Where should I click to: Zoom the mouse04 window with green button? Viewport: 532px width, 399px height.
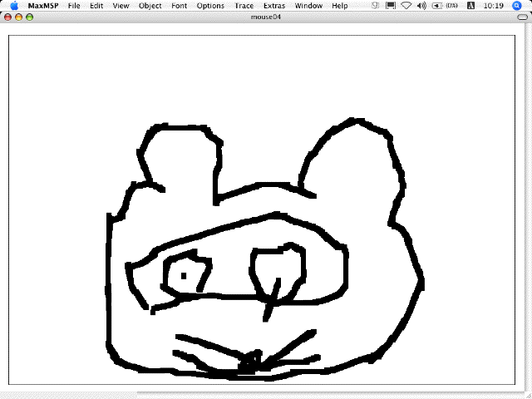(30, 17)
